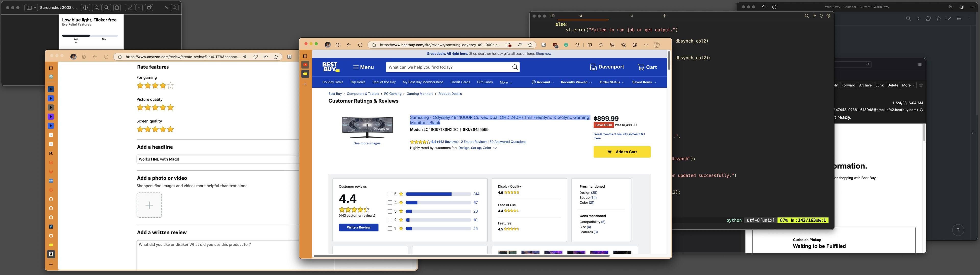The height and width of the screenshot is (275, 980).
Task: Click the Grammarly extension icon in browser toolbar
Action: (x=566, y=45)
